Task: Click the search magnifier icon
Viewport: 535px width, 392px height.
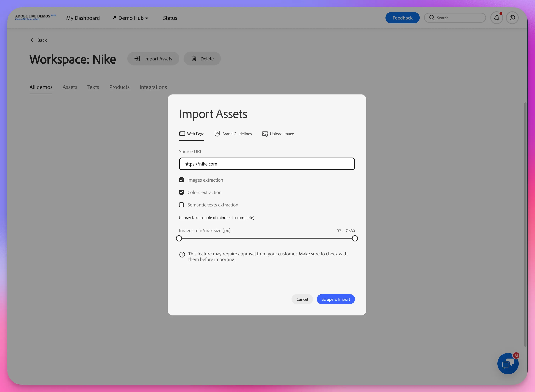Action: 432,18
